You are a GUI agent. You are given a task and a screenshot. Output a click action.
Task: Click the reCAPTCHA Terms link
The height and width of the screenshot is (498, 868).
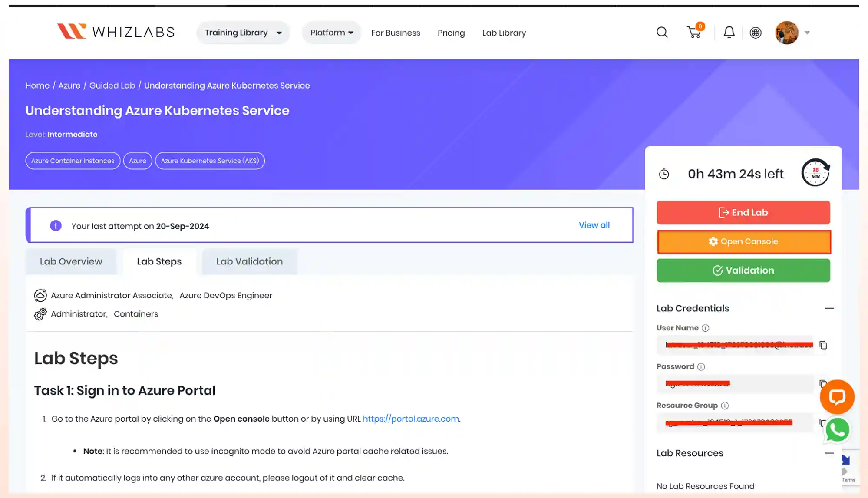coord(848,480)
